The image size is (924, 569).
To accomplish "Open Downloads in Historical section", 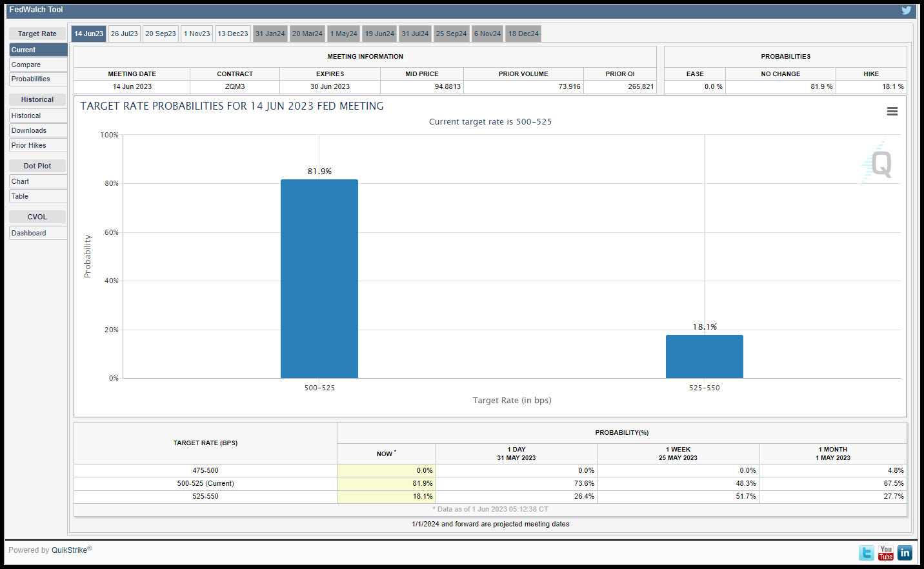I will pyautogui.click(x=38, y=130).
